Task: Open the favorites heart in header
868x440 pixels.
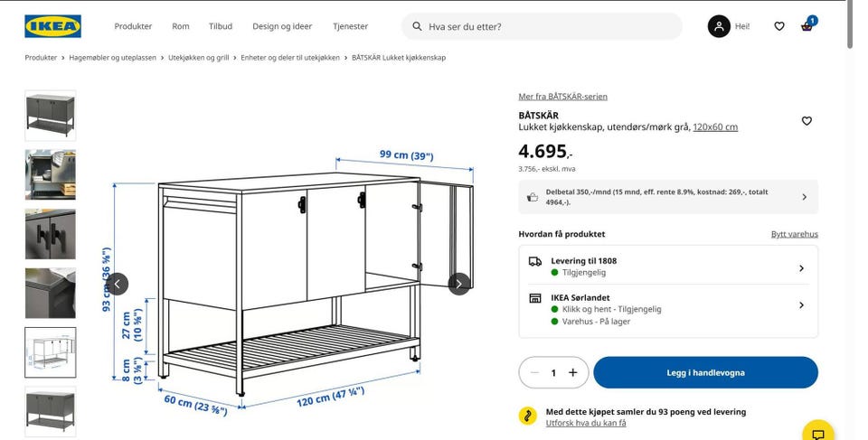Action: [778, 26]
